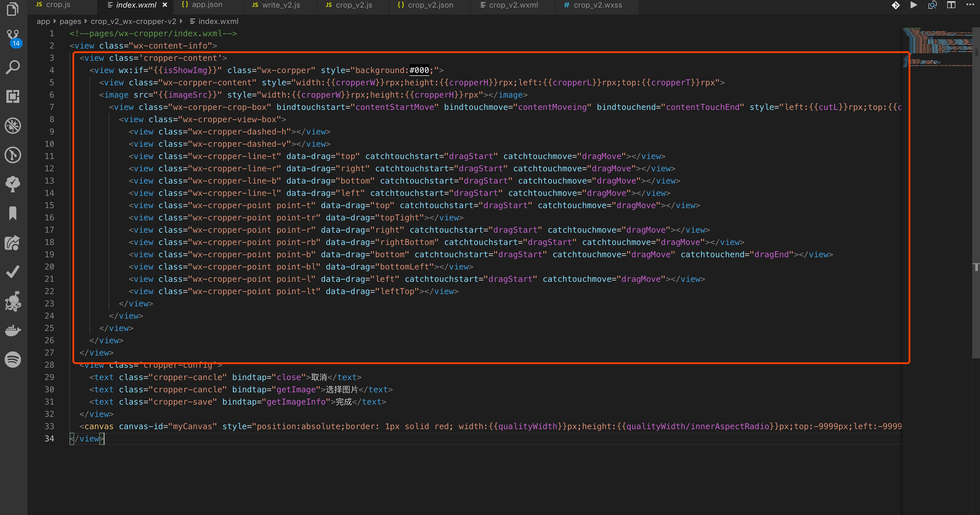Click the checkmark icon in sidebar
The image size is (980, 515).
point(13,272)
